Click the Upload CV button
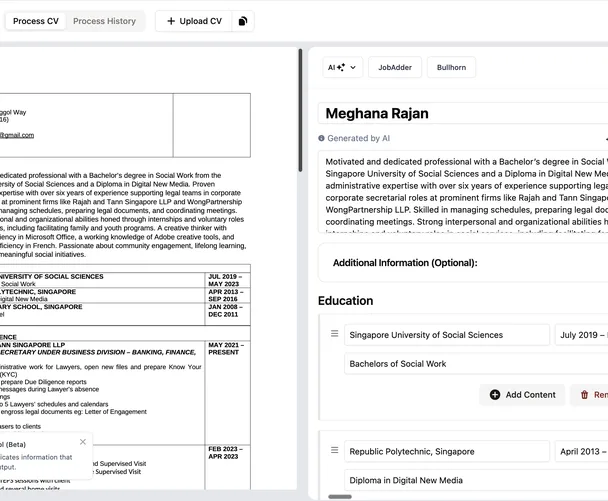This screenshot has height=501, width=608. click(194, 21)
